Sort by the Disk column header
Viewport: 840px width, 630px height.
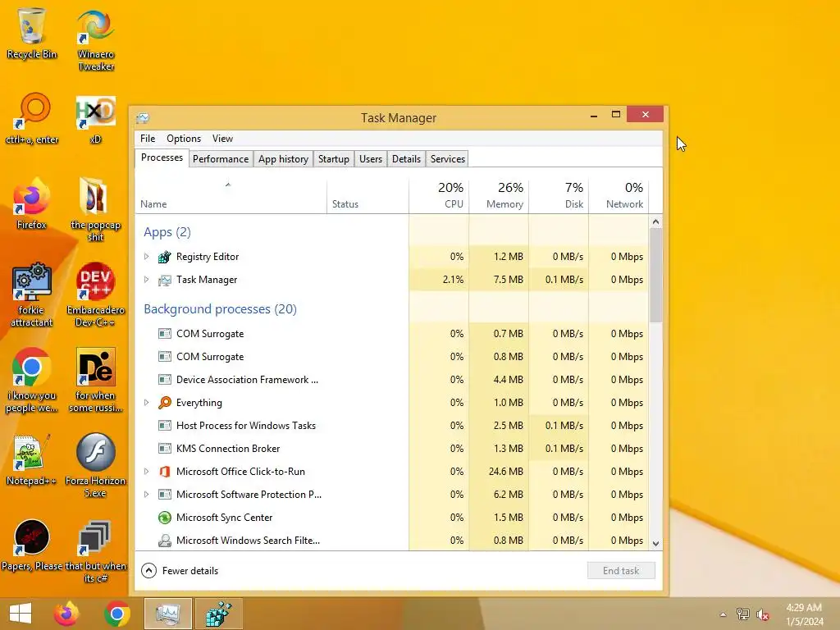(x=559, y=196)
